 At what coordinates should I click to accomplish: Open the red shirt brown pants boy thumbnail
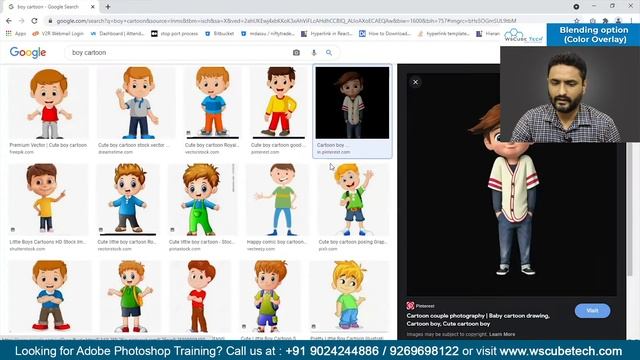coord(200,296)
